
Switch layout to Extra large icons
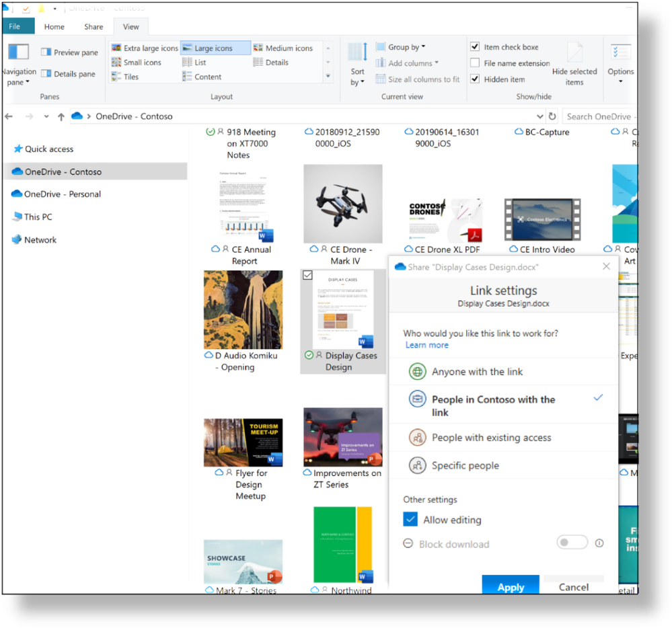145,48
